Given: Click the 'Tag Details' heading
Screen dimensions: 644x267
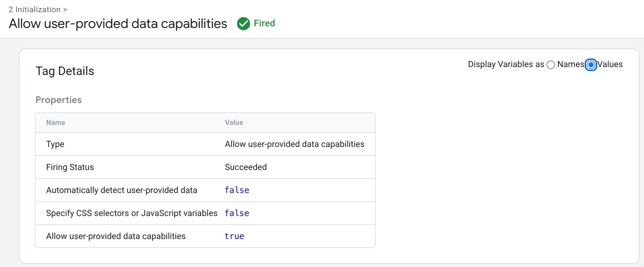Looking at the screenshot, I should pos(65,71).
